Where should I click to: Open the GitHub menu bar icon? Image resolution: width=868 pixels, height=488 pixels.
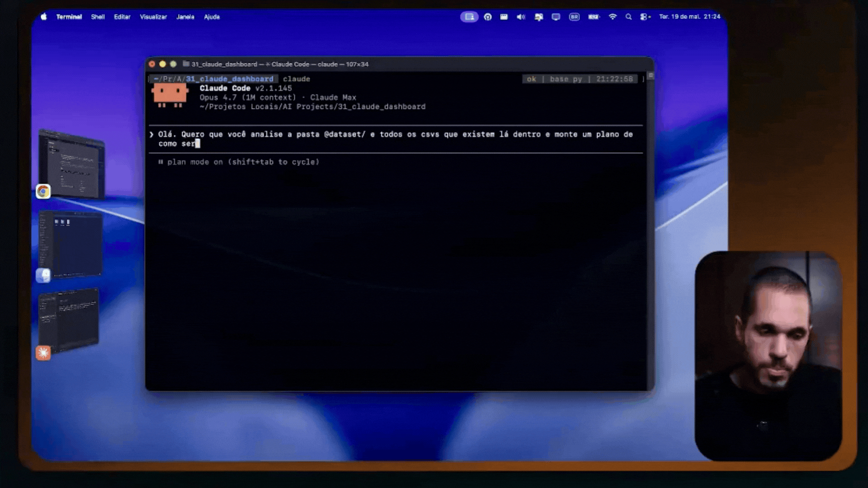click(488, 17)
